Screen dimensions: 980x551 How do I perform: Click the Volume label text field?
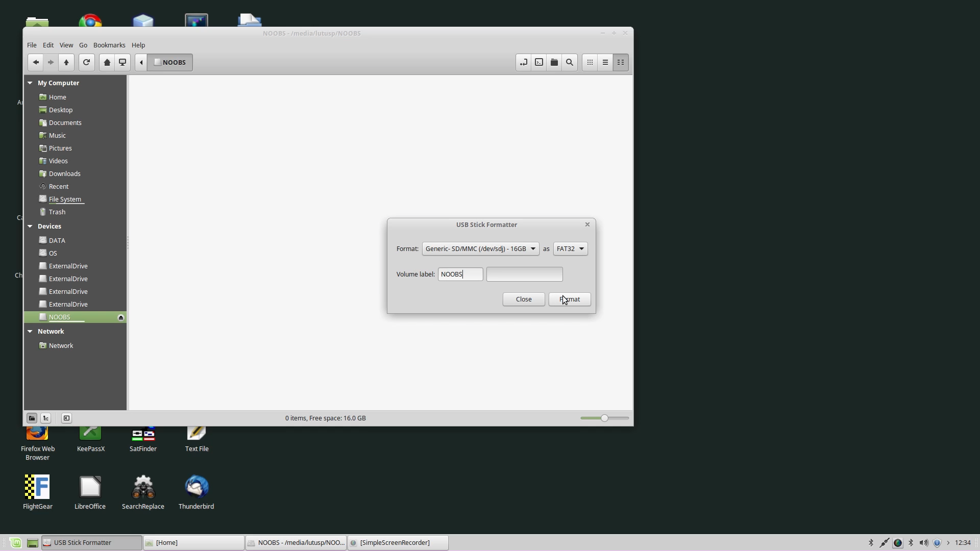tap(460, 274)
